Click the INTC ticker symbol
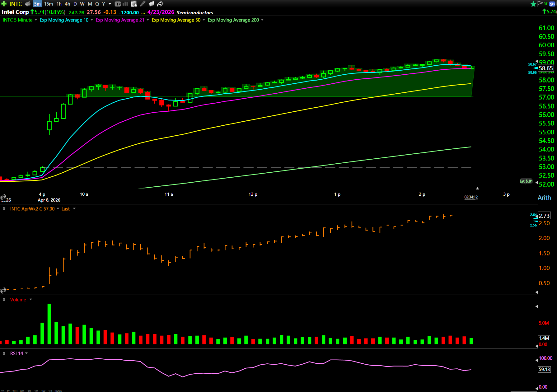Image resolution: width=557 pixels, height=392 pixels. 16,4
